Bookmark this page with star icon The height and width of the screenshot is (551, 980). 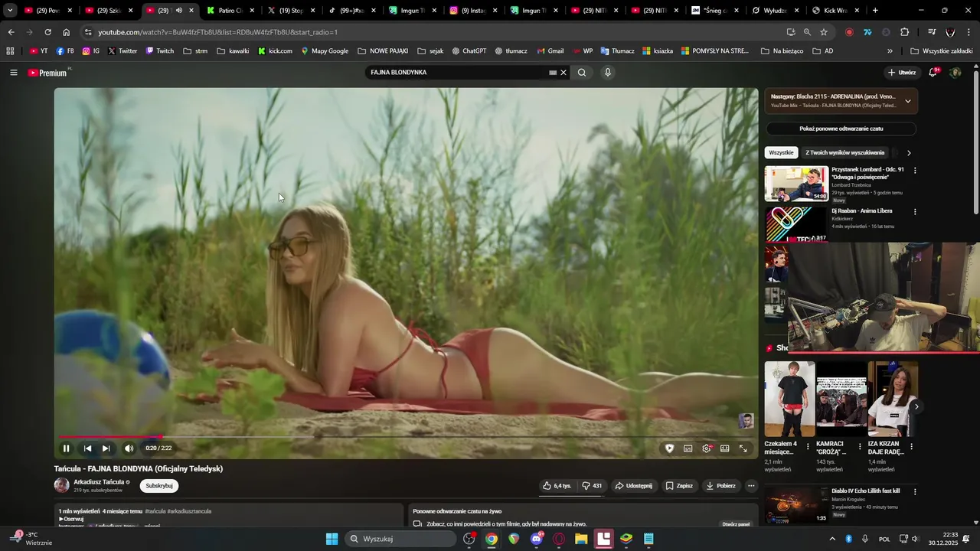point(824,32)
